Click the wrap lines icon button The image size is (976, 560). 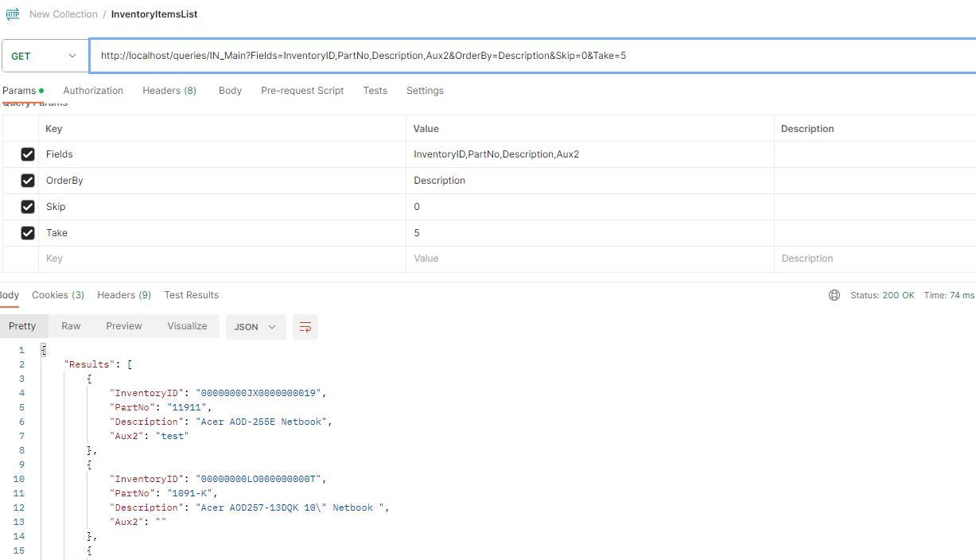305,327
